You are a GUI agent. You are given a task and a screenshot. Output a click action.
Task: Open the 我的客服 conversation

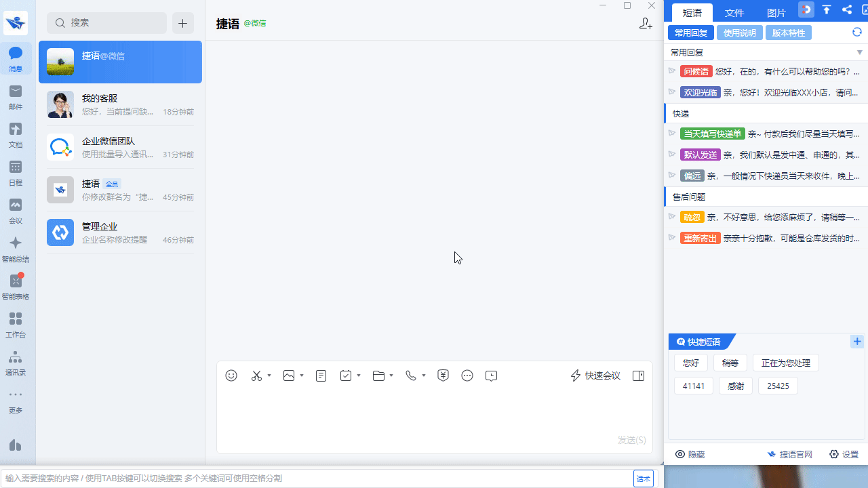click(x=120, y=104)
